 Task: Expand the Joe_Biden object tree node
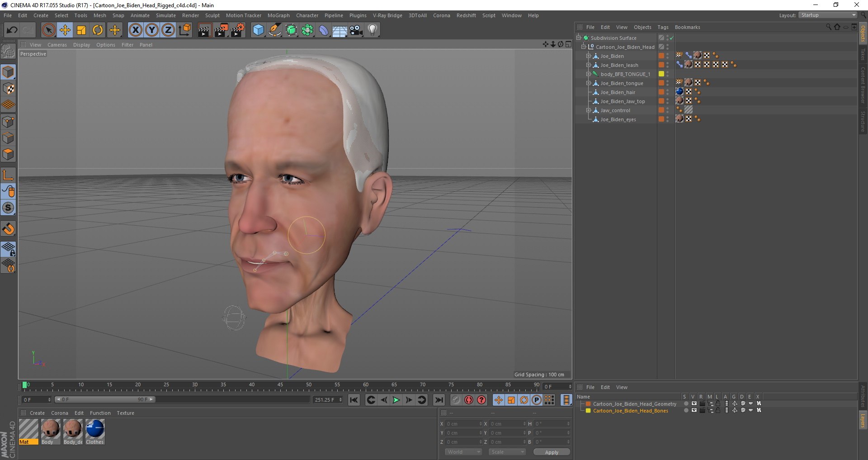[x=589, y=56]
